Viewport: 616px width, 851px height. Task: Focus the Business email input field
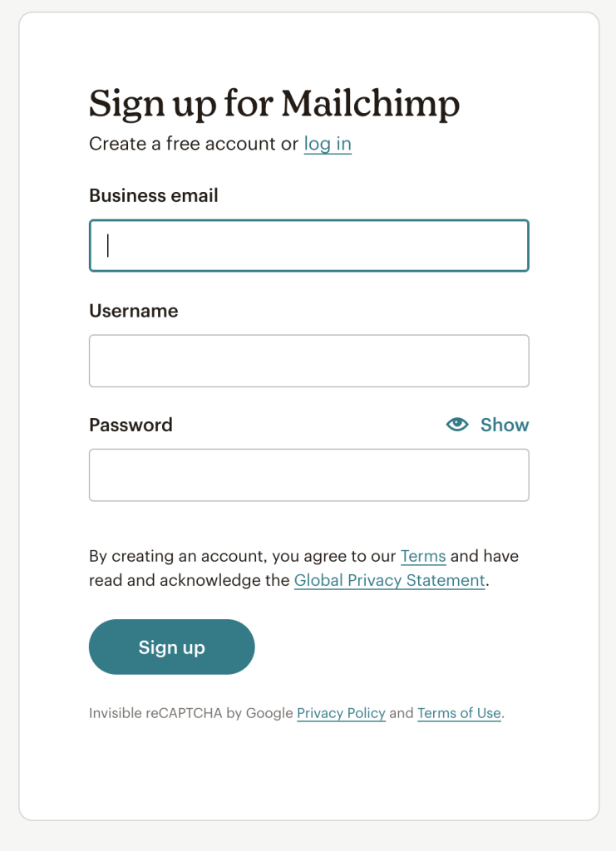pyautogui.click(x=308, y=245)
